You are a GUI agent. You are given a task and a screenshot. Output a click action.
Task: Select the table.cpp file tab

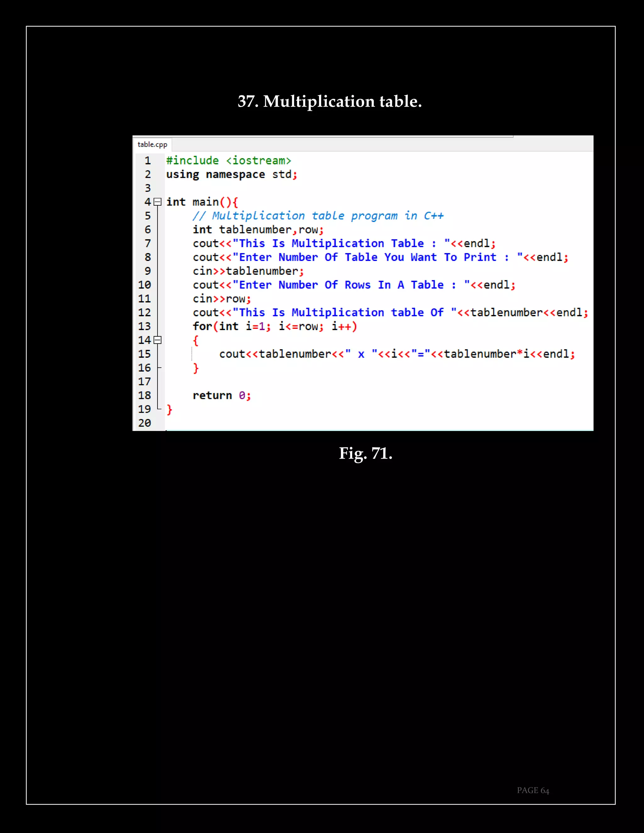152,145
